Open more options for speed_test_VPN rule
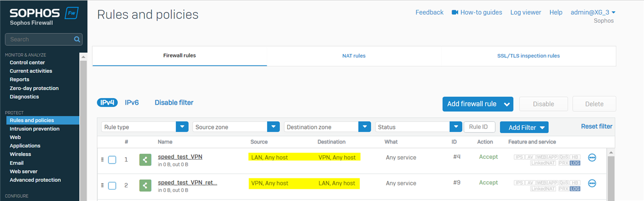This screenshot has width=644, height=201. [x=592, y=158]
